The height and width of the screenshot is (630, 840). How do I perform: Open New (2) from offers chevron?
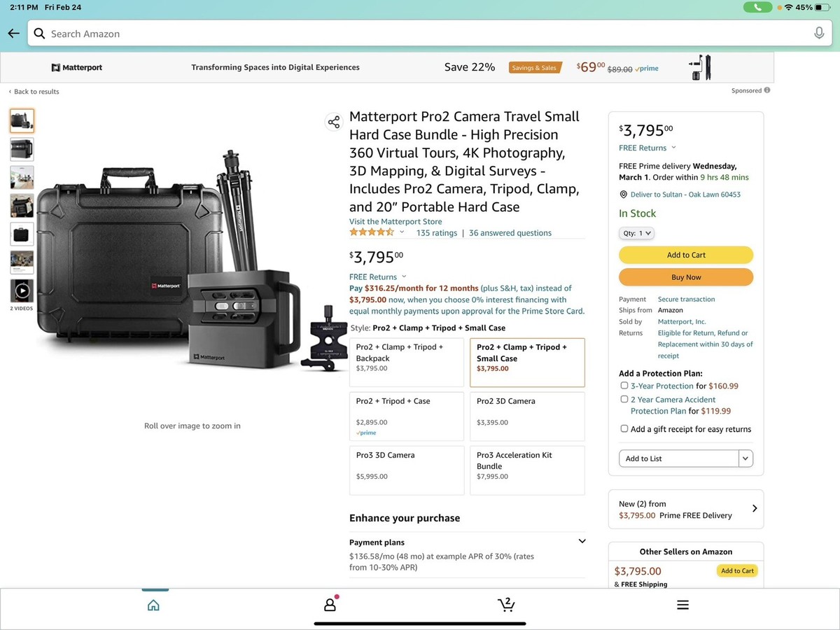pyautogui.click(x=754, y=509)
